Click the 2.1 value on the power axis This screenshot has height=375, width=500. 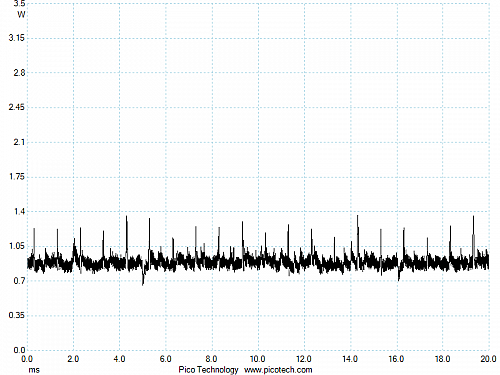(x=19, y=142)
